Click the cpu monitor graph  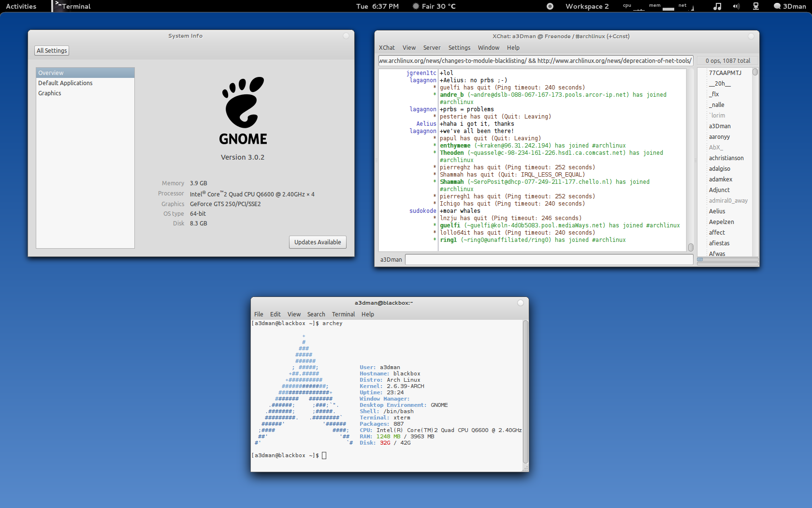pos(634,6)
